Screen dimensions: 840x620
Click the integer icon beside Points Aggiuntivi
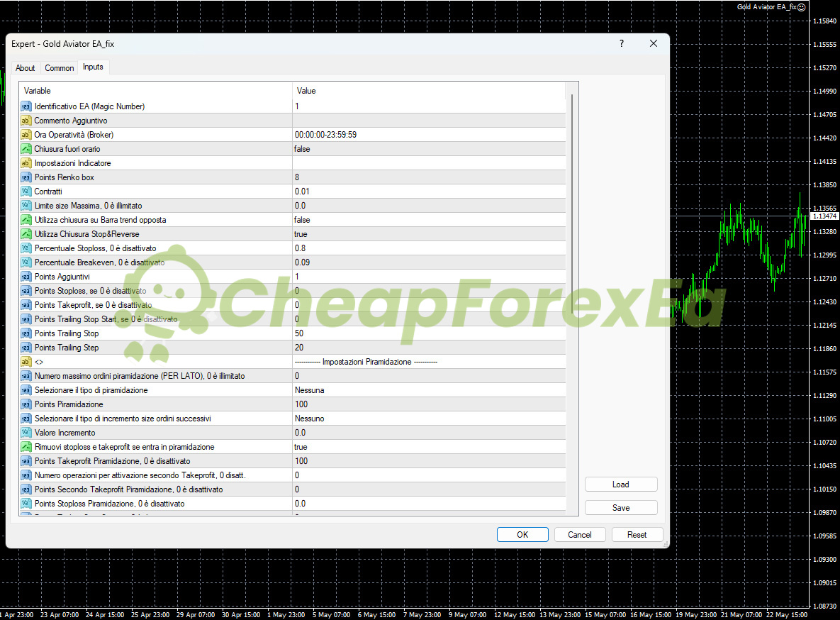(x=26, y=277)
